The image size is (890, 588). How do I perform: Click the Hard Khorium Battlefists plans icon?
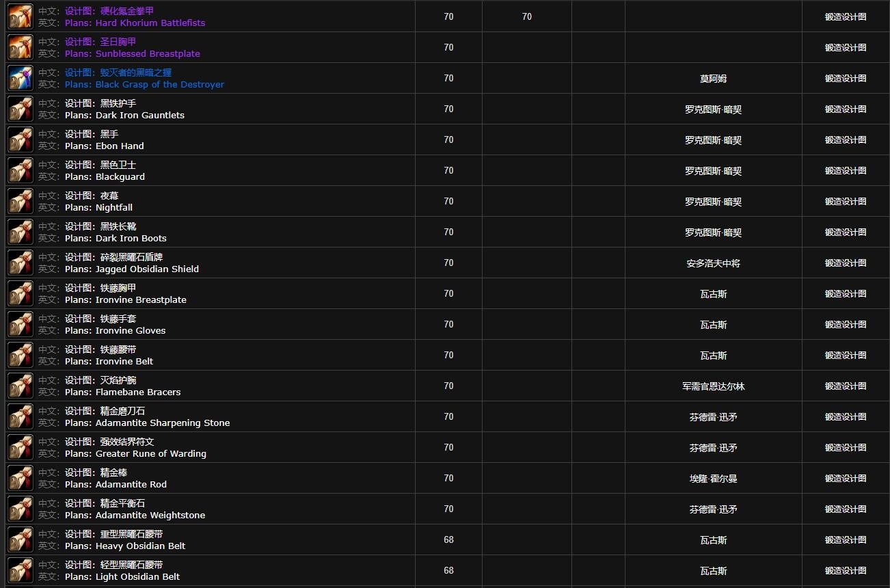pos(21,16)
